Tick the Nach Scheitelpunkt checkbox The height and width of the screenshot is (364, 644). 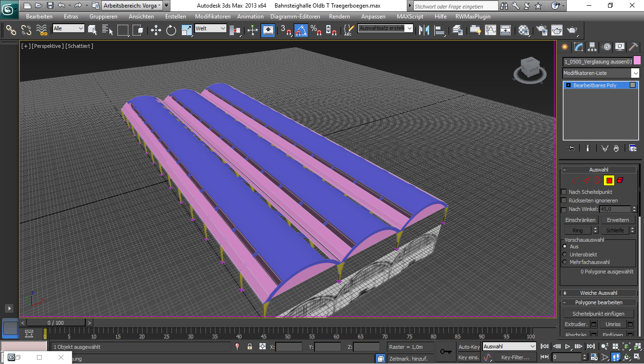tap(563, 192)
